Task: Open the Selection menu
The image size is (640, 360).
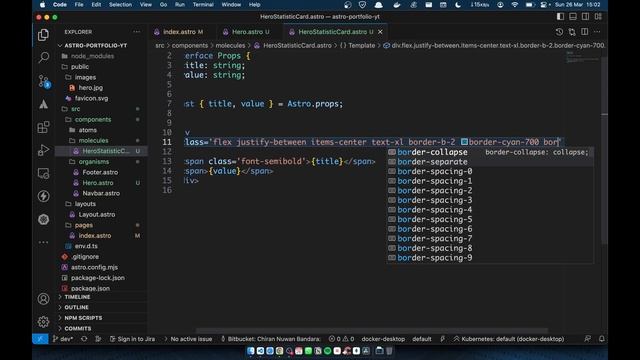Action: click(120, 5)
